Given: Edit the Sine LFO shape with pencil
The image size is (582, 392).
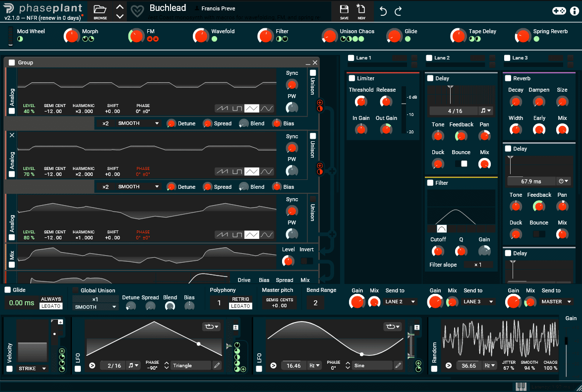Looking at the screenshot, I should [x=398, y=366].
